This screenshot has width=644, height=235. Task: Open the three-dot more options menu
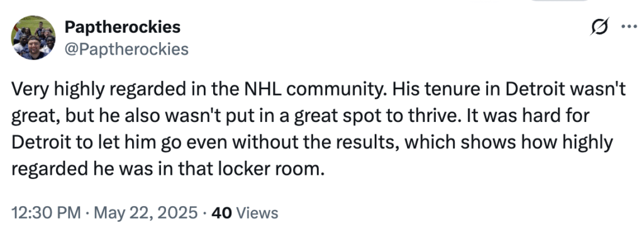click(628, 27)
